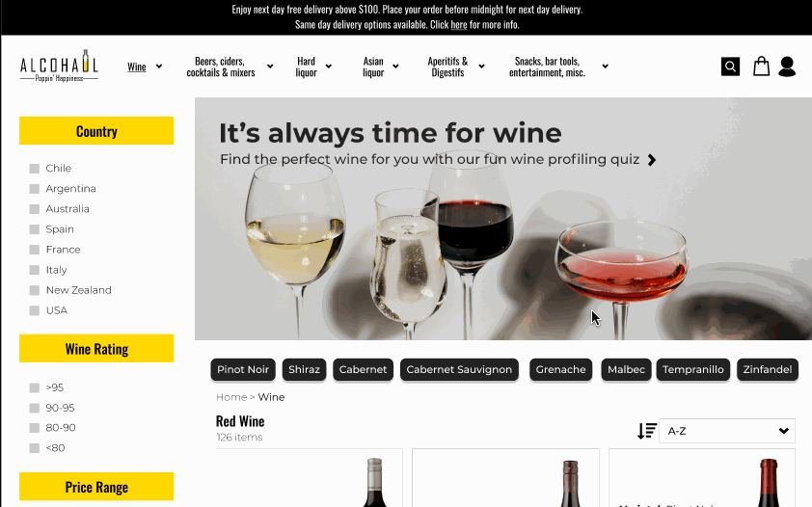Click the wine quiz banner arrow icon
Image resolution: width=812 pixels, height=507 pixels.
pos(652,160)
